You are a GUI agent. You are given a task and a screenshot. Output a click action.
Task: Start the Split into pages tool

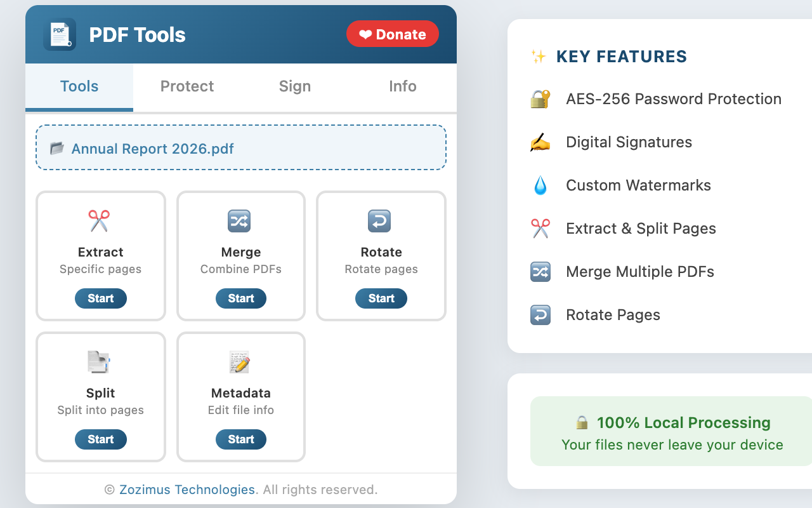101,439
